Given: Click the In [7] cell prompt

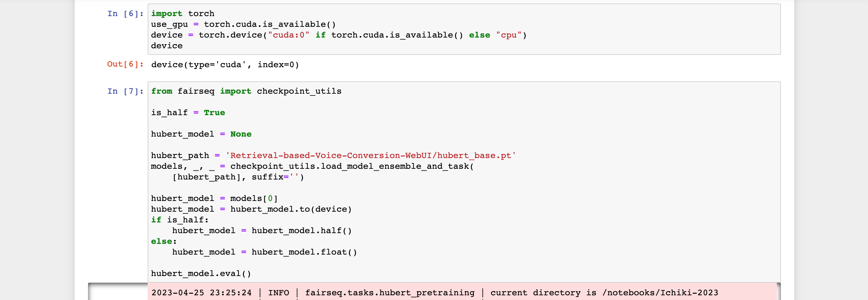Looking at the screenshot, I should tap(125, 91).
